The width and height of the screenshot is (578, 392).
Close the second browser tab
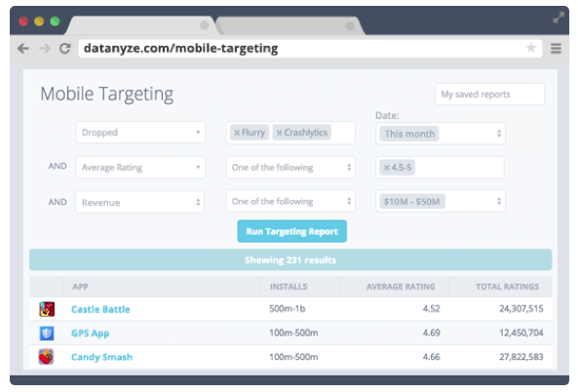click(x=350, y=25)
